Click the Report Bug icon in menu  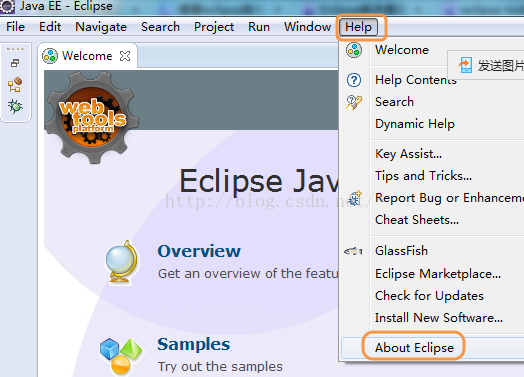355,198
